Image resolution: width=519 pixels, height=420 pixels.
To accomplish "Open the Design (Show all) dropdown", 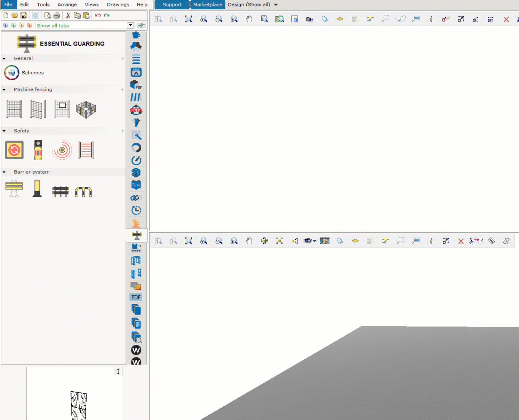I will (253, 4).
